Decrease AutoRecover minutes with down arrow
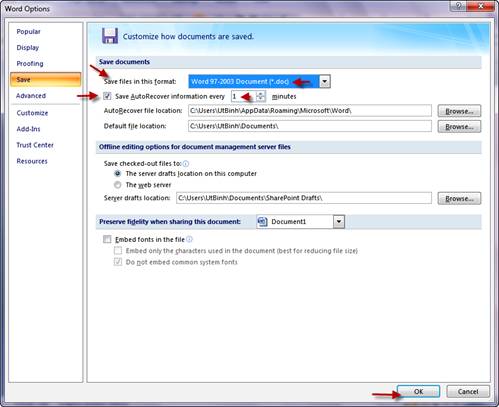Viewport: 499px width, 407px height. [x=261, y=99]
